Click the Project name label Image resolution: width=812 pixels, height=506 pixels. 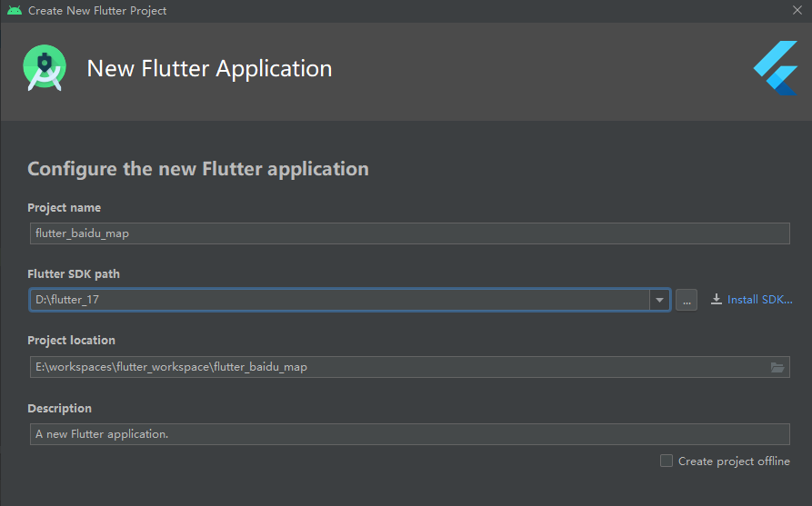click(x=65, y=207)
